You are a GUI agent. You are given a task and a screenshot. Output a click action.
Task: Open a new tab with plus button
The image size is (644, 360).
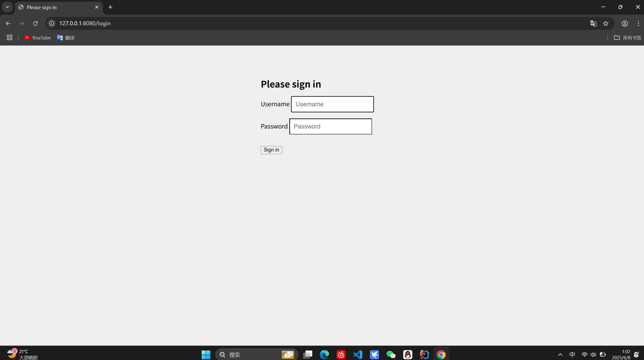pos(110,7)
